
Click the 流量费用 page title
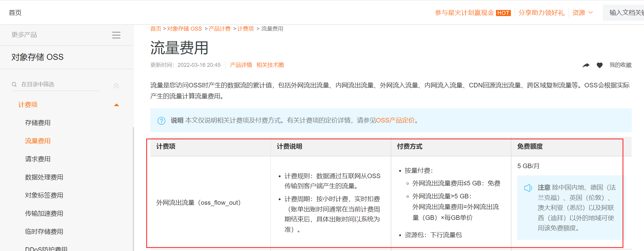pos(179,48)
